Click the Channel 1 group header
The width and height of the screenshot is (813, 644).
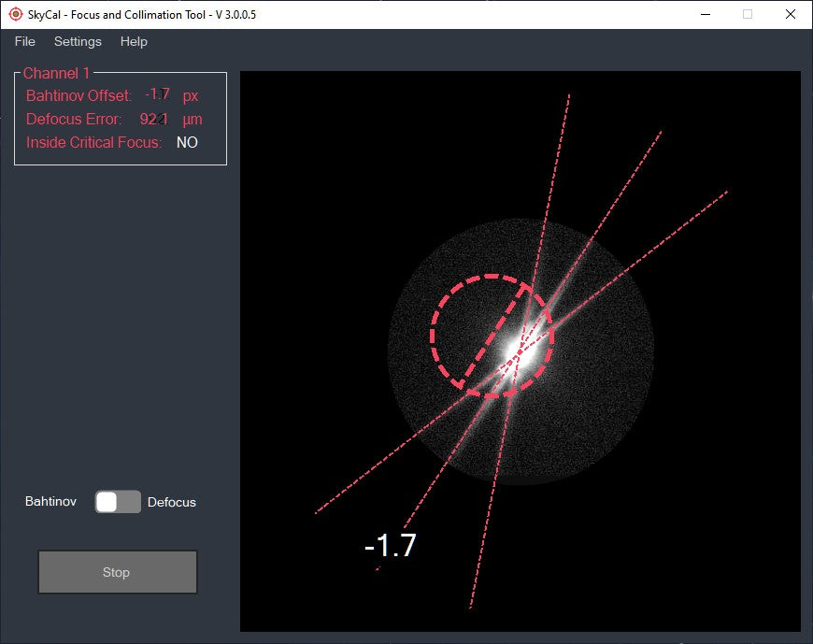click(57, 72)
